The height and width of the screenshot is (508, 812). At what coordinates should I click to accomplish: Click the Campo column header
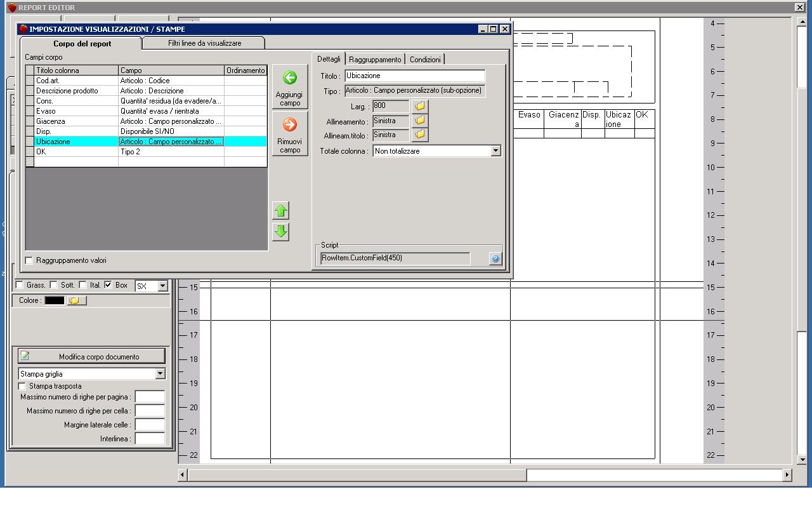171,70
